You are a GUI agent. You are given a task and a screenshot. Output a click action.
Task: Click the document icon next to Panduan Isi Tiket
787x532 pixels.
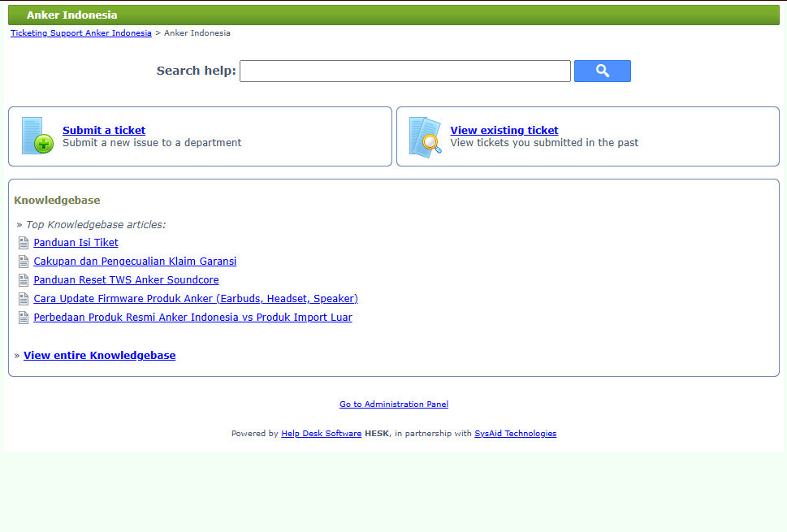click(x=24, y=242)
